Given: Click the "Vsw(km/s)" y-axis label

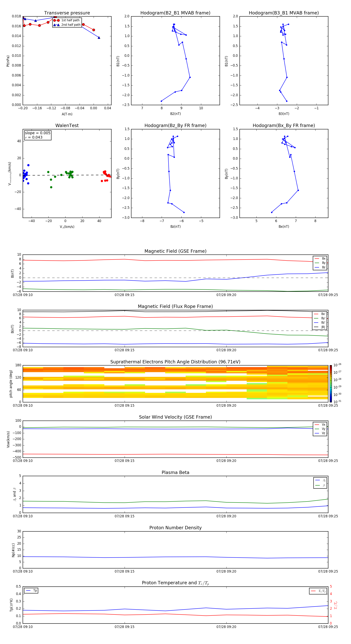Looking at the screenshot, I should [8, 439].
